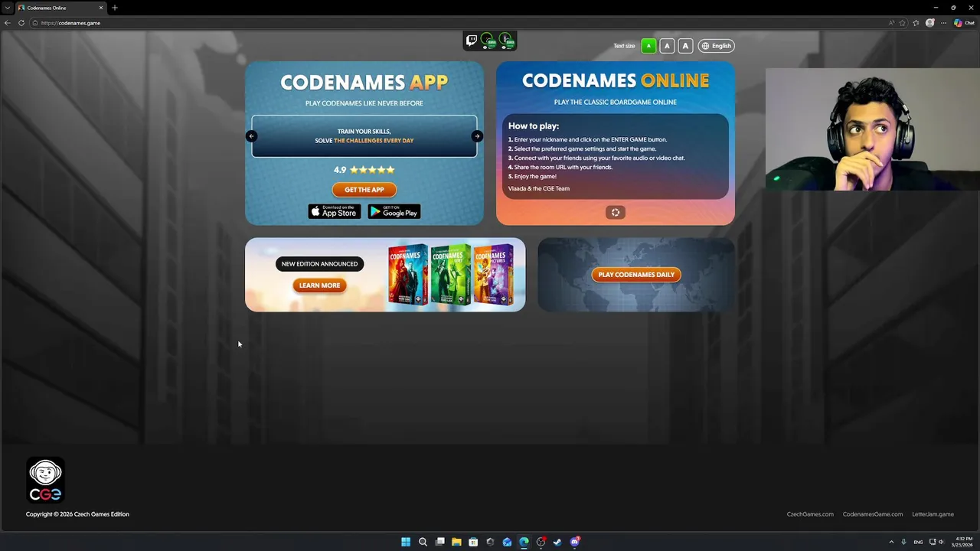Open a new browser tab
The image size is (980, 551).
click(115, 8)
